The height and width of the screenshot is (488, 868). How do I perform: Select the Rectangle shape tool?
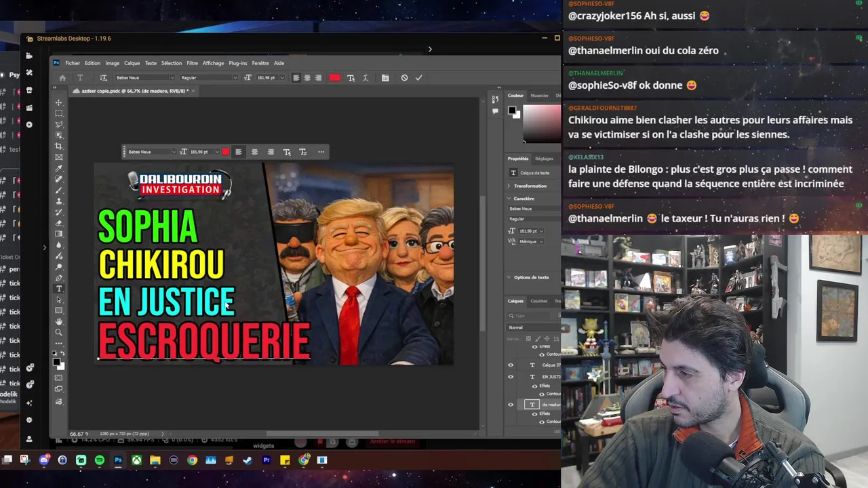tap(59, 310)
